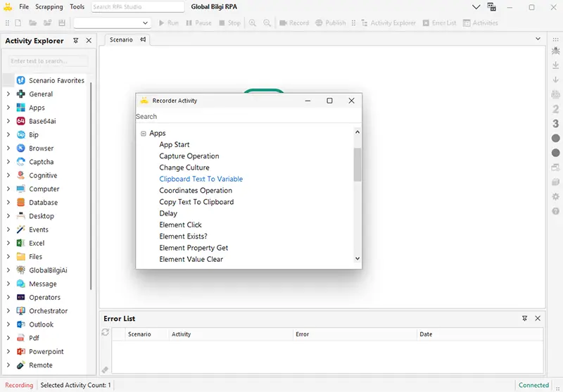Screen dimensions: 563x392
Task: Select App Start activity
Action: click(174, 144)
